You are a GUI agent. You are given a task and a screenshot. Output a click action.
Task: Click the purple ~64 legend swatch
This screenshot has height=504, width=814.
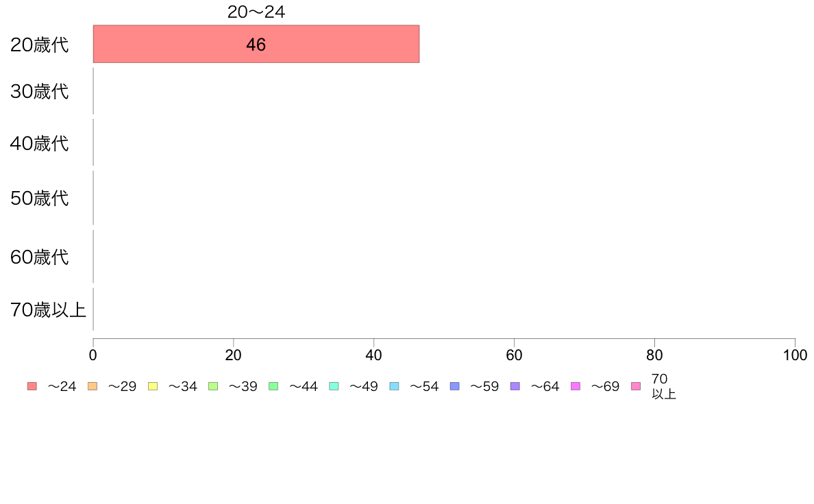coord(515,386)
